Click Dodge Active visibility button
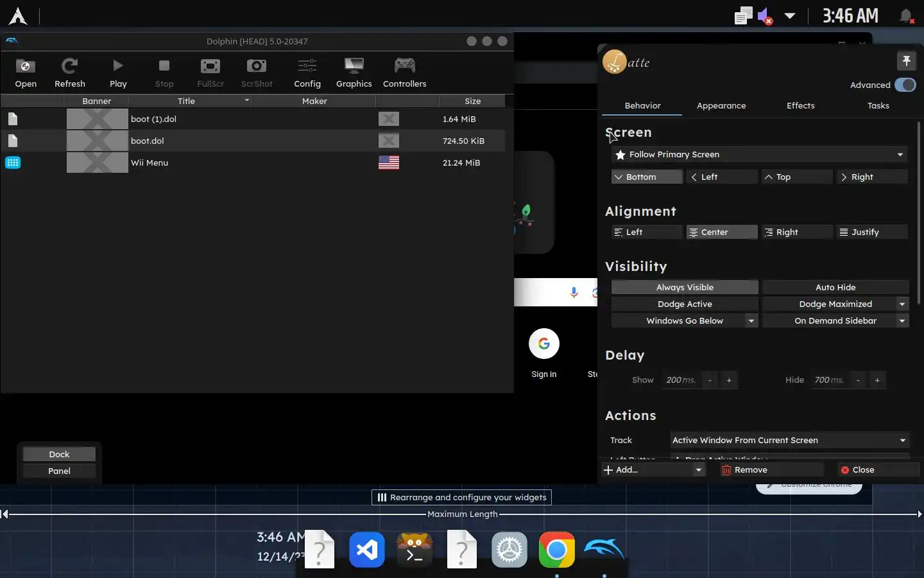The width and height of the screenshot is (924, 578). click(685, 304)
